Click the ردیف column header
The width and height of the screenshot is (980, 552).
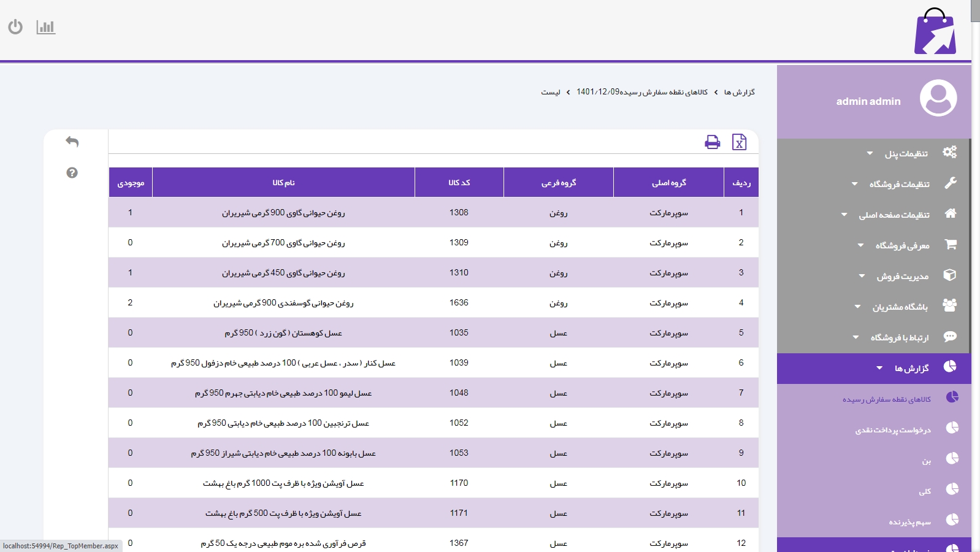click(741, 183)
